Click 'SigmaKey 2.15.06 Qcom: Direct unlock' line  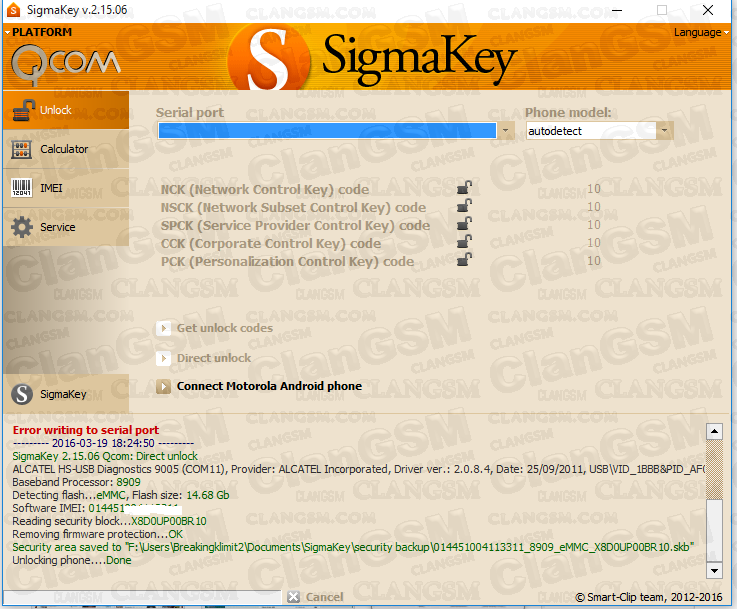pyautogui.click(x=105, y=456)
